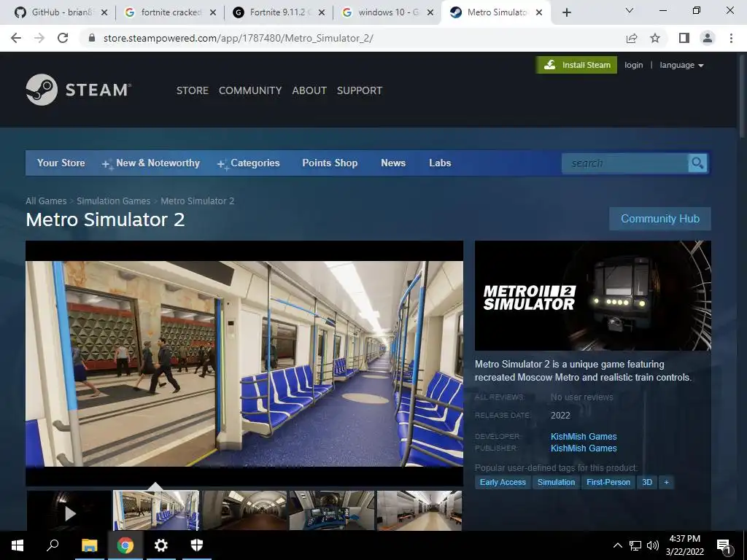Open Chrome three-dot menu
The width and height of the screenshot is (747, 560).
[x=731, y=38]
